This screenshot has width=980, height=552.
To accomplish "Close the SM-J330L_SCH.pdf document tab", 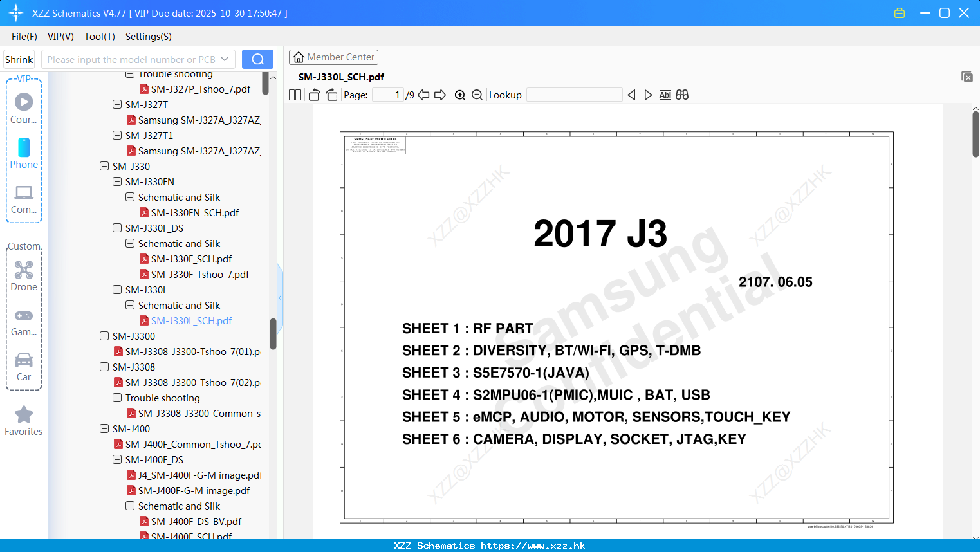I will 966,77.
